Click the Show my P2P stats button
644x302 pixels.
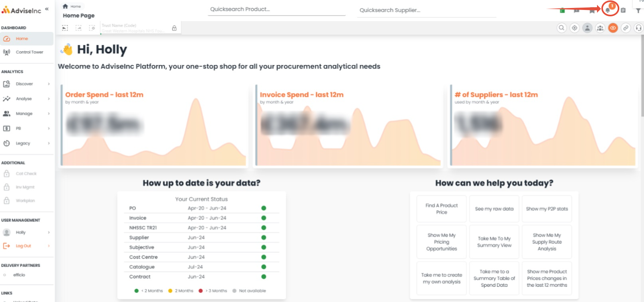[547, 209]
